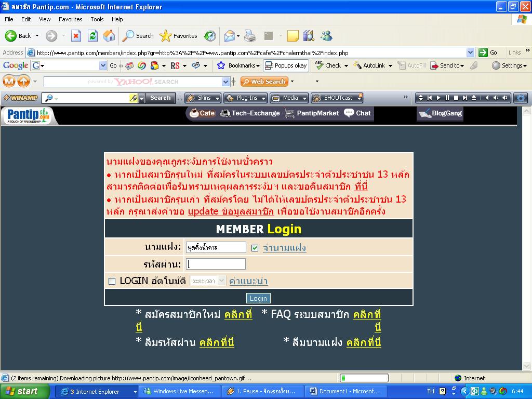
Task: Open the Research books icon
Action: pyautogui.click(x=309, y=36)
